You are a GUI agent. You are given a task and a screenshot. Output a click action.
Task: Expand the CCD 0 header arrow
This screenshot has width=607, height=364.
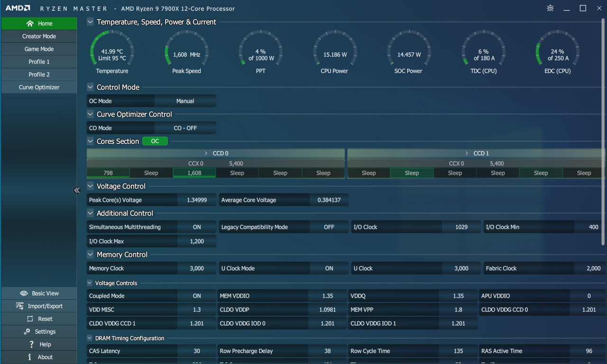pos(206,154)
